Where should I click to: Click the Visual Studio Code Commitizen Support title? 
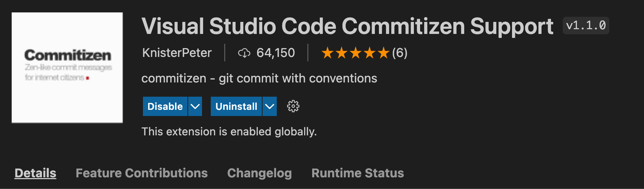[x=347, y=26]
